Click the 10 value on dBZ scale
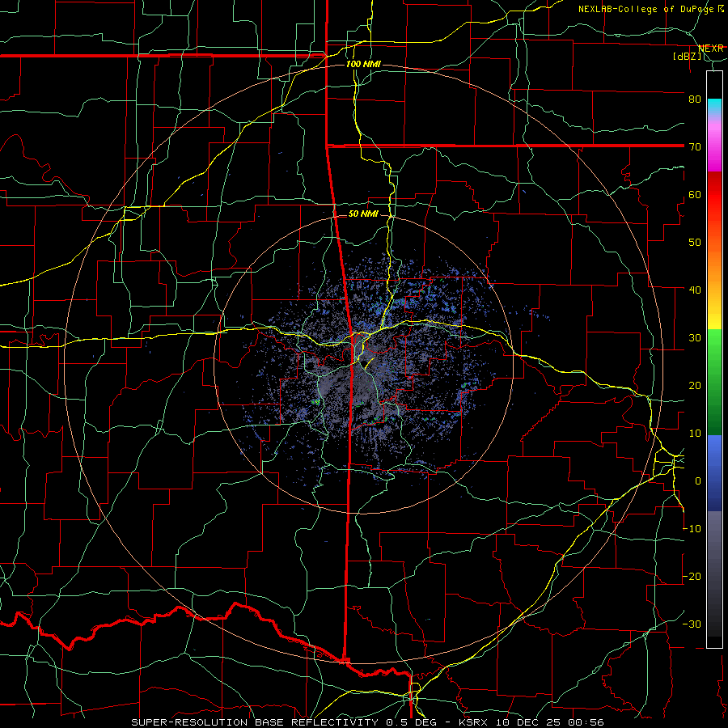Image resolution: width=728 pixels, height=728 pixels. point(695,434)
